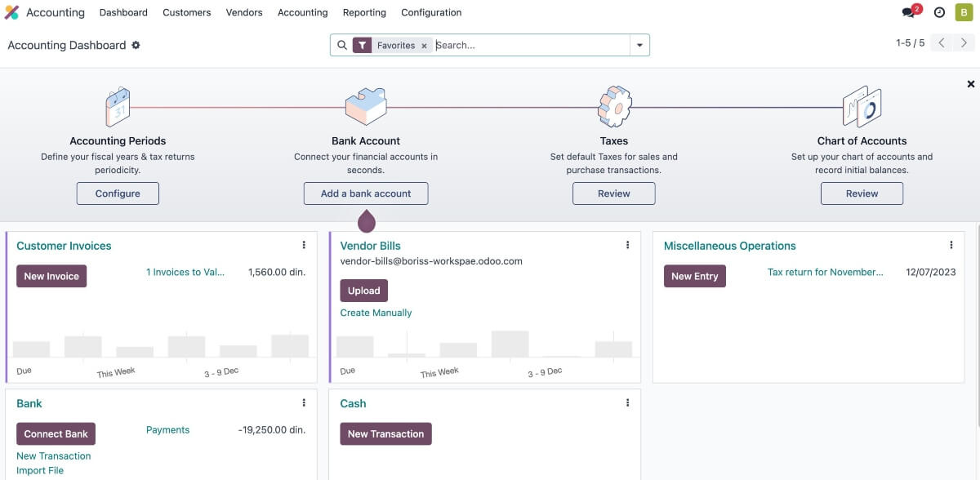Open the Configuration menu
This screenshot has height=480, width=980.
(x=431, y=12)
